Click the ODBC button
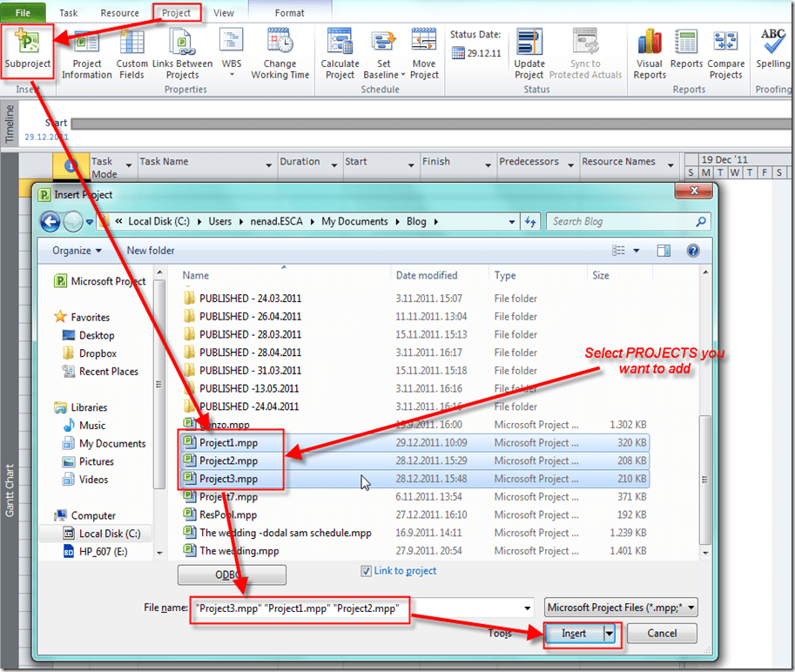 (x=232, y=575)
